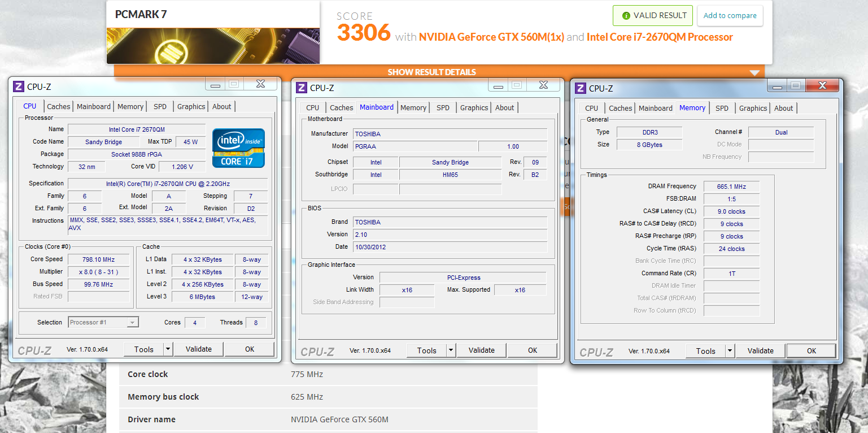Click OK in right CPU-Z window
The height and width of the screenshot is (433, 868).
(812, 351)
